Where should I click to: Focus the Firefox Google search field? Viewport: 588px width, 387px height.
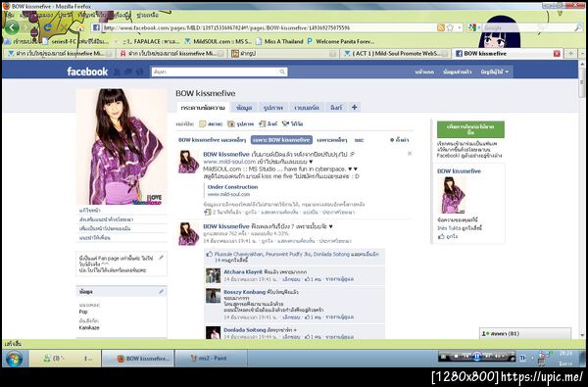point(527,27)
